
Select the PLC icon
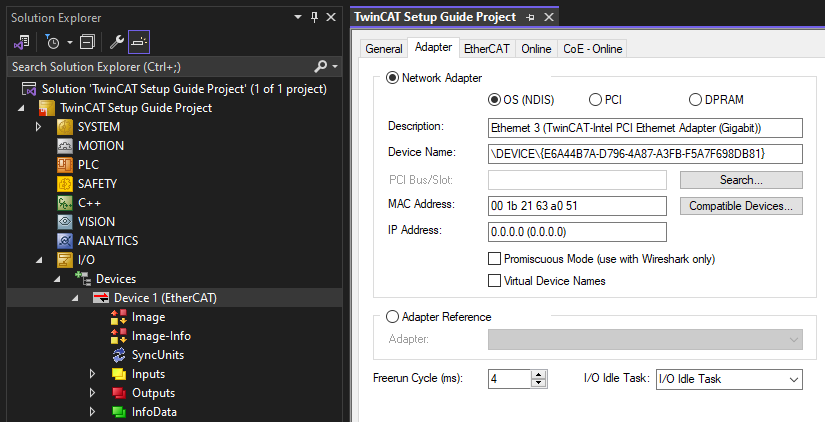coord(65,165)
